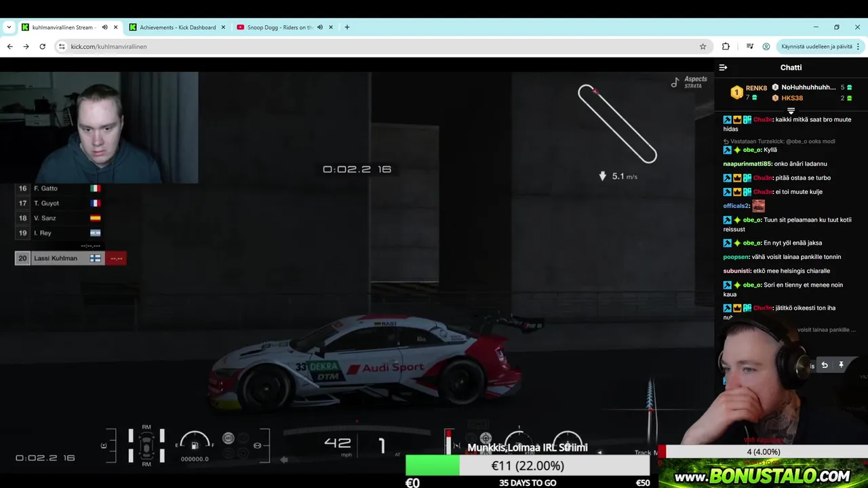Open HKS38 third-place gifter

[x=791, y=98]
